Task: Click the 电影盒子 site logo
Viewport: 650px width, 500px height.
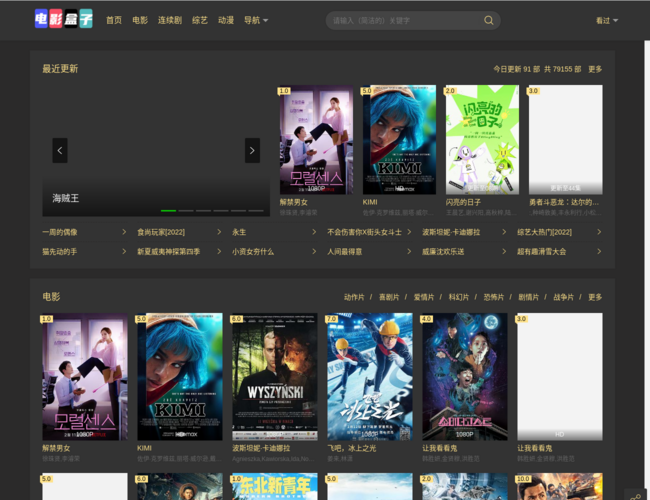Action: 63,19
